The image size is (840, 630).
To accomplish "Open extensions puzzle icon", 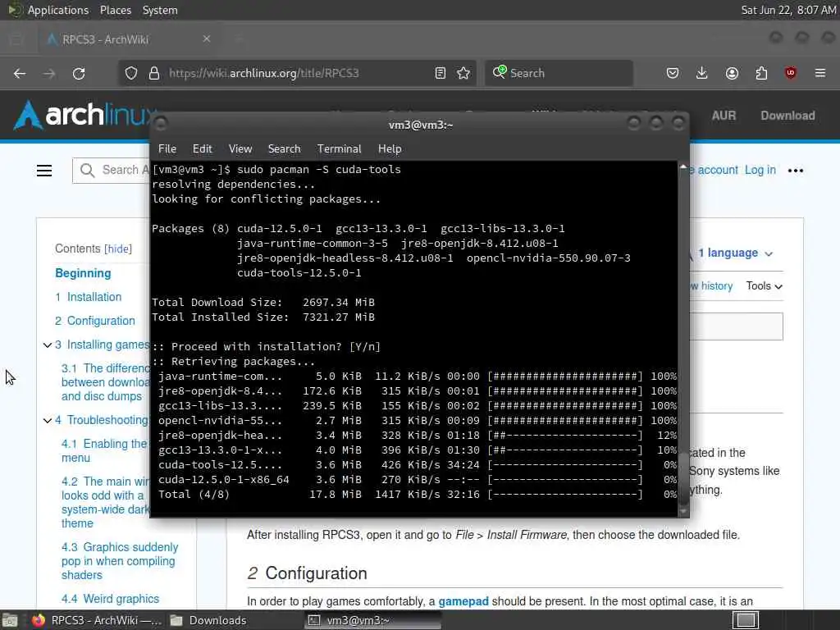I will pyautogui.click(x=761, y=73).
